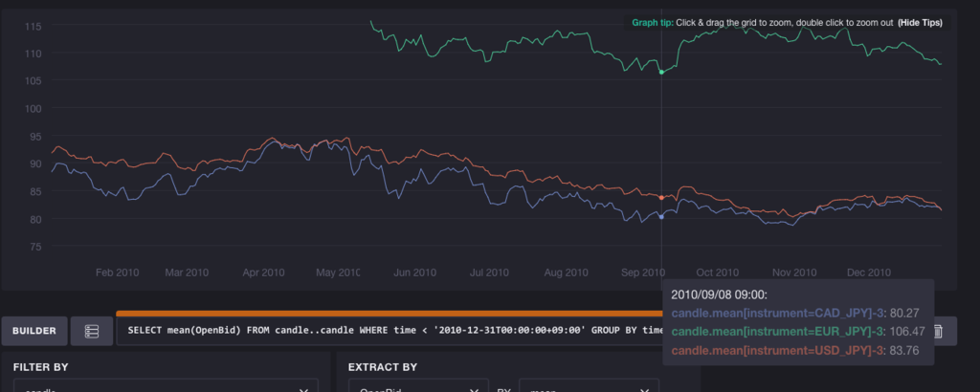Click the 75 y-axis value
The image size is (980, 392).
click(x=35, y=247)
